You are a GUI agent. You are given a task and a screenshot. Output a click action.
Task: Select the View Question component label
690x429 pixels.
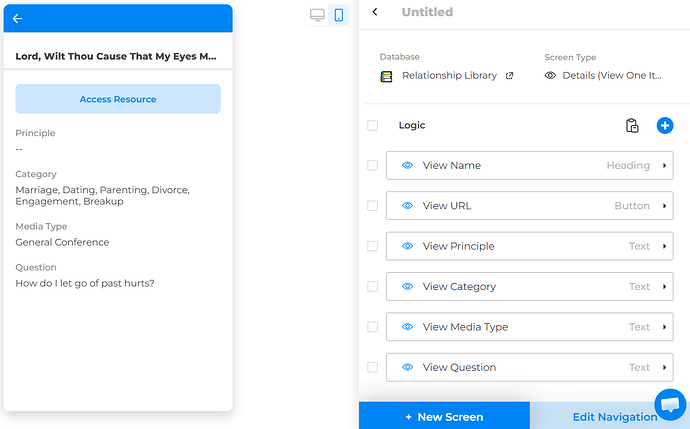click(459, 367)
